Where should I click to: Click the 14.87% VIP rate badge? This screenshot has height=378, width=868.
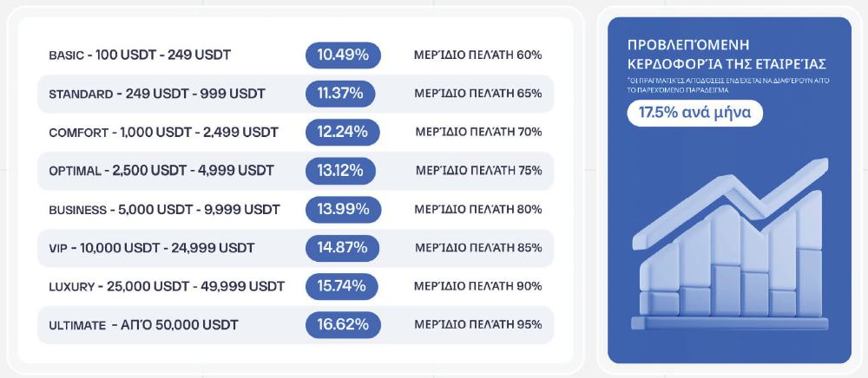tap(343, 248)
